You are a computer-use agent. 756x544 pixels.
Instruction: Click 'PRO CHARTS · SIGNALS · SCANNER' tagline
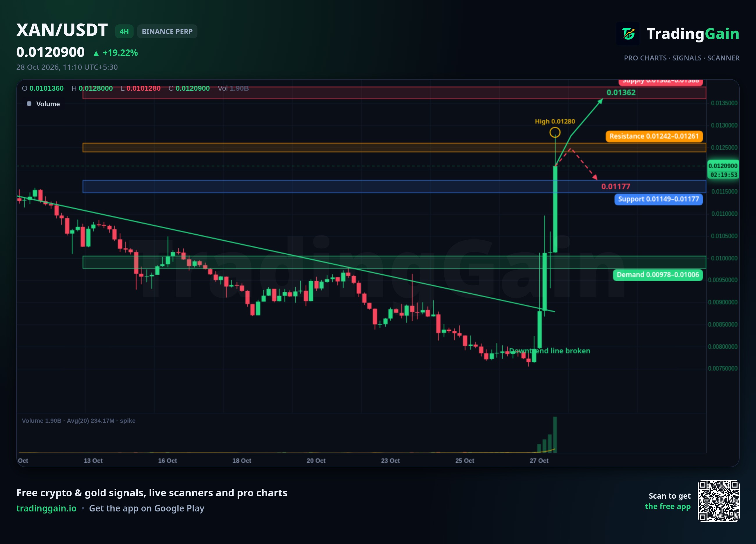pos(682,58)
